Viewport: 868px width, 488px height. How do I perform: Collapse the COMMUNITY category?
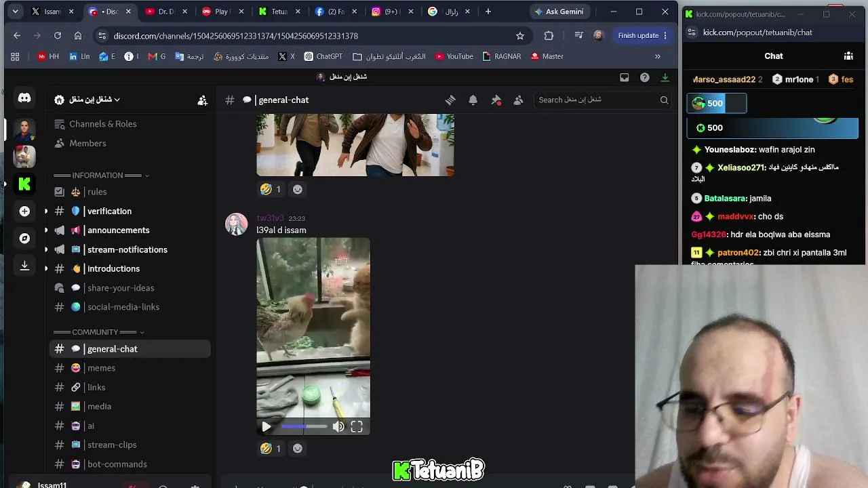click(x=99, y=332)
